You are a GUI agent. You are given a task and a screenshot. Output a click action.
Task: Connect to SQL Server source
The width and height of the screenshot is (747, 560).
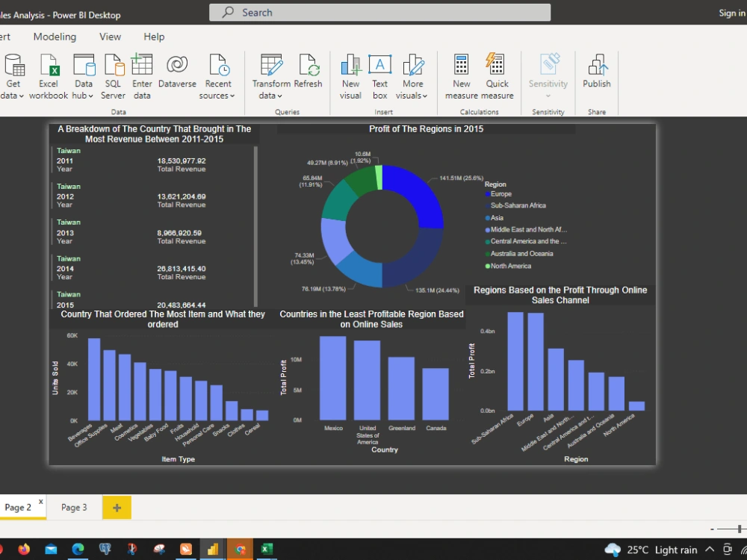[113, 76]
